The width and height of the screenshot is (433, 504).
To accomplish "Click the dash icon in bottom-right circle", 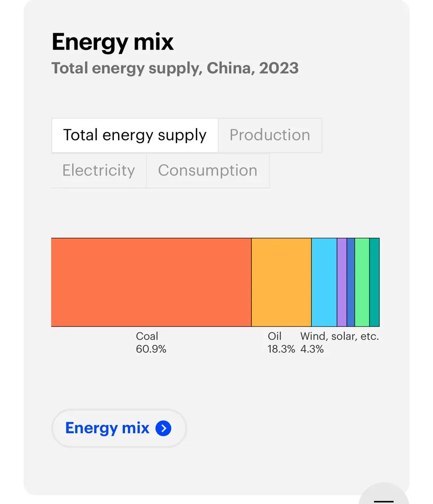I will click(x=384, y=501).
